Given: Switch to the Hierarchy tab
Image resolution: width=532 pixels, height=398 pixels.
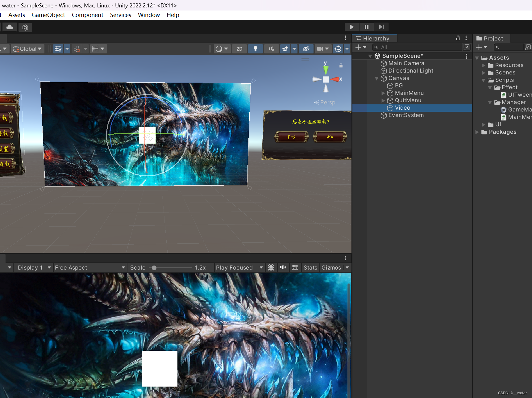Looking at the screenshot, I should click(x=375, y=38).
